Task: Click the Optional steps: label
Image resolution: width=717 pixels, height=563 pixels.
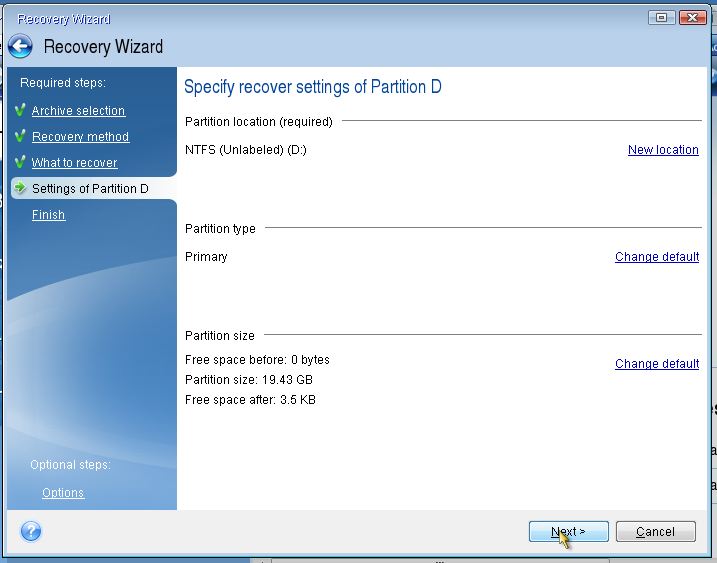Action: pos(70,465)
